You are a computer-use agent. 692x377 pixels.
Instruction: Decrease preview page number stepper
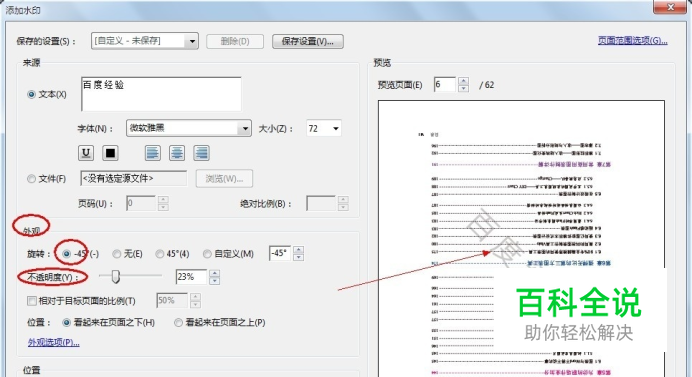[x=463, y=88]
